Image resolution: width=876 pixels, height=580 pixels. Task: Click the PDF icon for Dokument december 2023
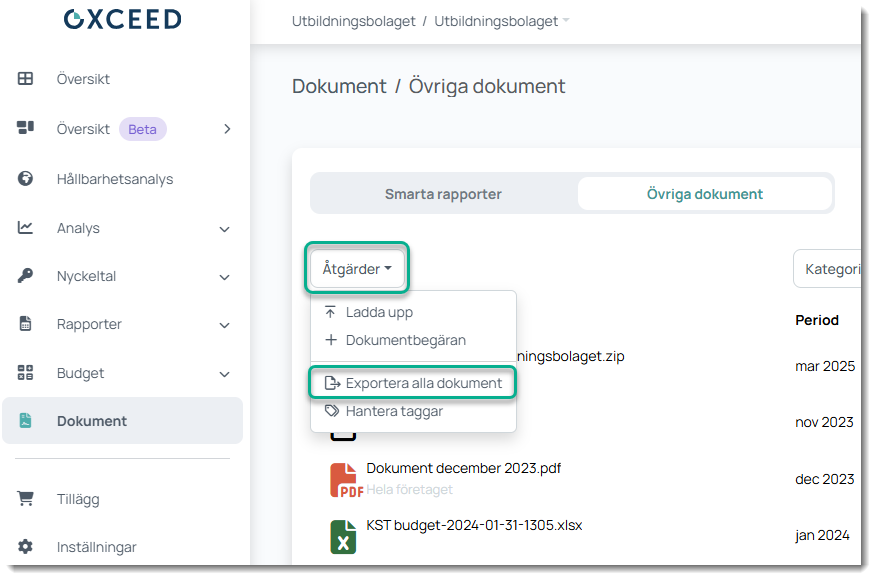click(344, 479)
